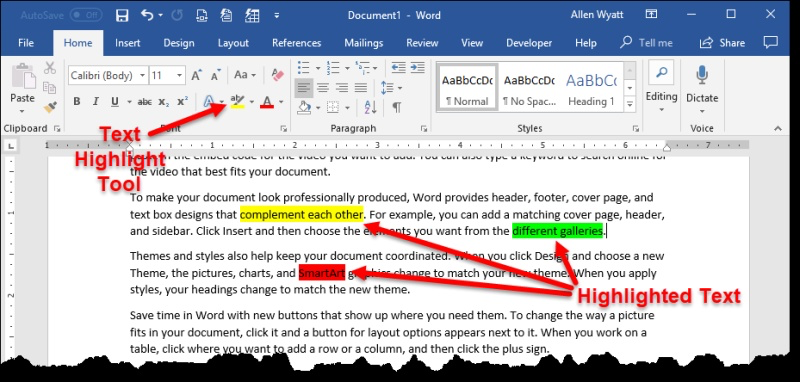Click the Copy icon in Clipboard group
This screenshot has height=382, width=800.
49,88
